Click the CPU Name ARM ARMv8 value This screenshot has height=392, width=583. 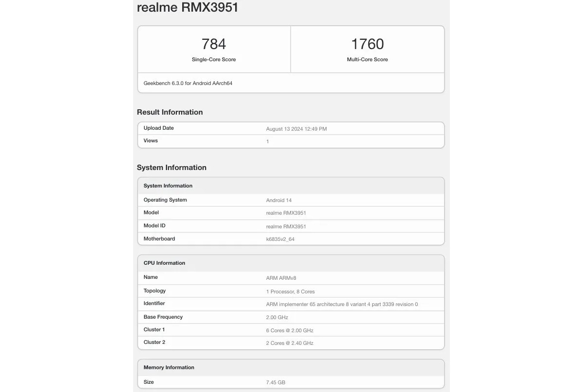point(281,277)
